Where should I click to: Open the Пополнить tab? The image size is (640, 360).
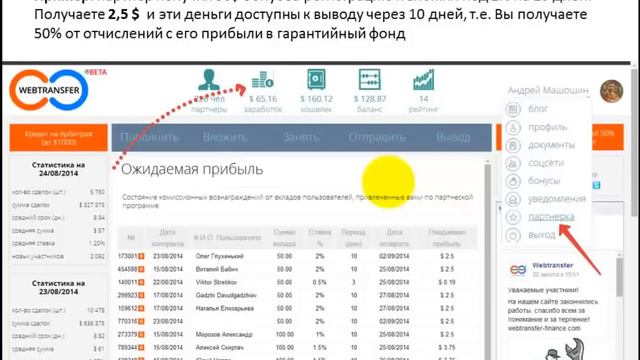pos(150,138)
